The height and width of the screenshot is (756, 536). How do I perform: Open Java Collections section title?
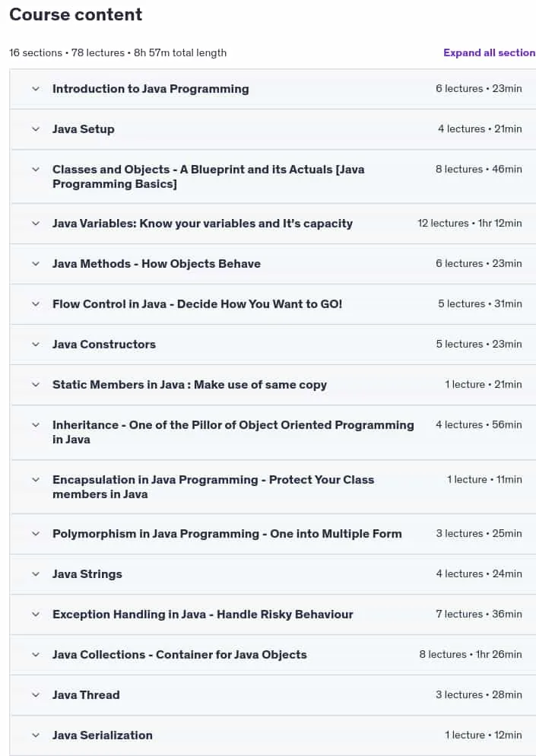(179, 655)
